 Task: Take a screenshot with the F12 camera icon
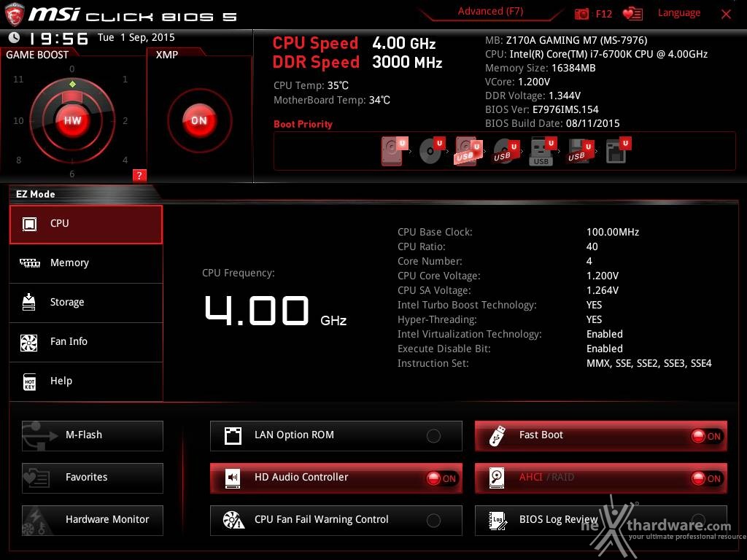[581, 14]
